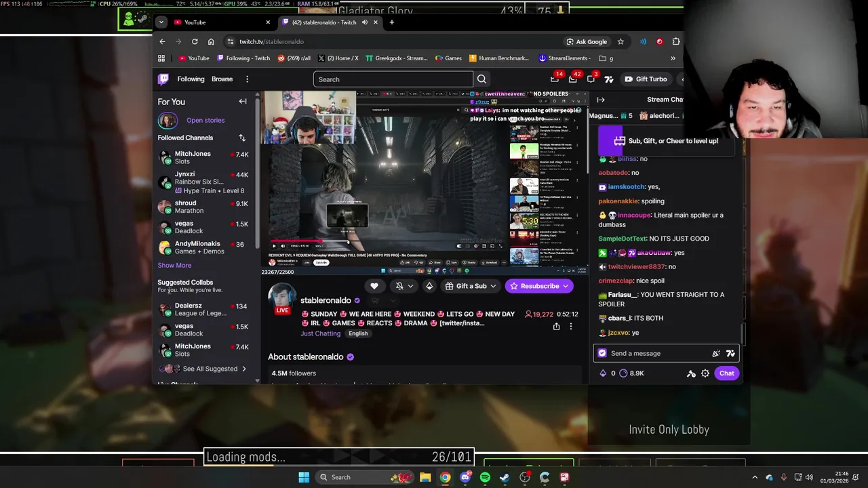868x488 pixels.
Task: Click the Following nav link on Twitch
Action: (191, 79)
